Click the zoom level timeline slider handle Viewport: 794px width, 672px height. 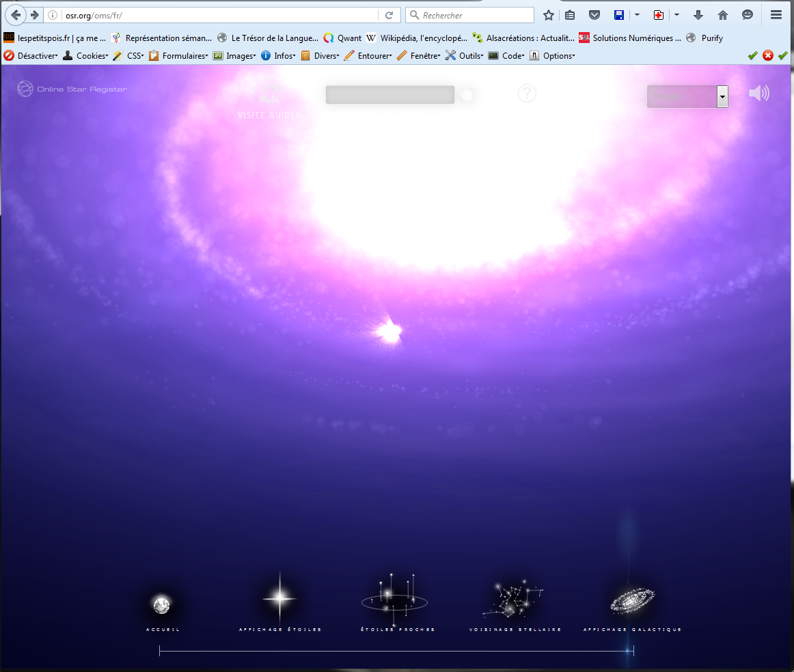point(628,652)
